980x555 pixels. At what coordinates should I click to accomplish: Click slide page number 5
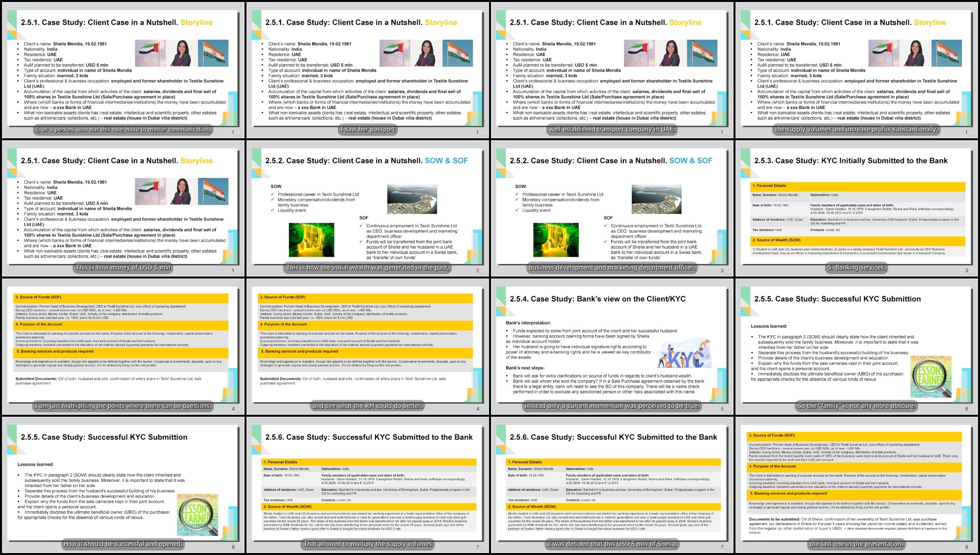tap(722, 409)
